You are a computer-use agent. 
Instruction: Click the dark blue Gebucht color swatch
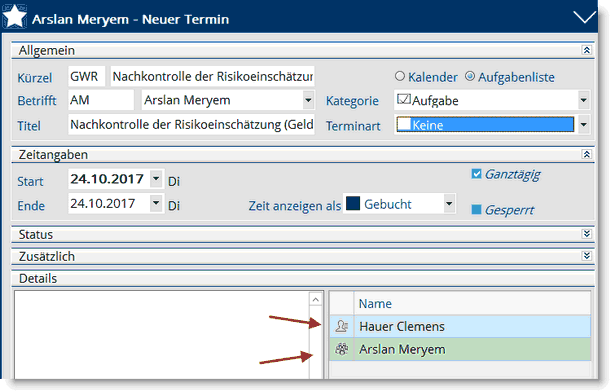click(x=353, y=203)
